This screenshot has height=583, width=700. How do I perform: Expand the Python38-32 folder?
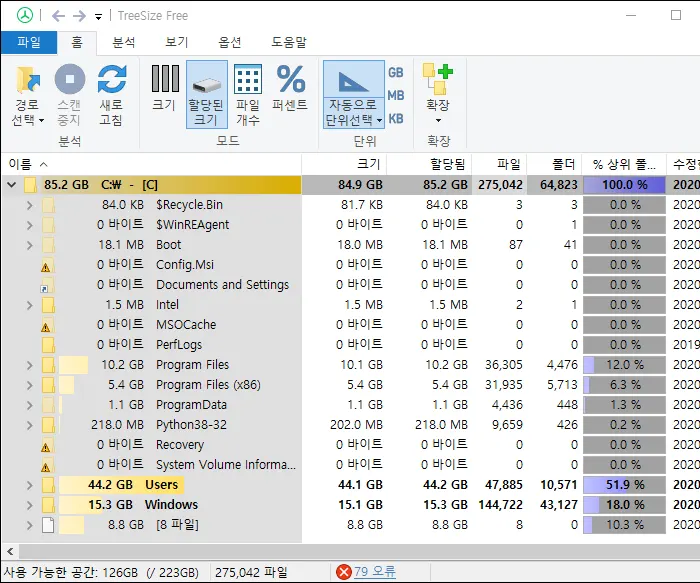click(x=29, y=425)
